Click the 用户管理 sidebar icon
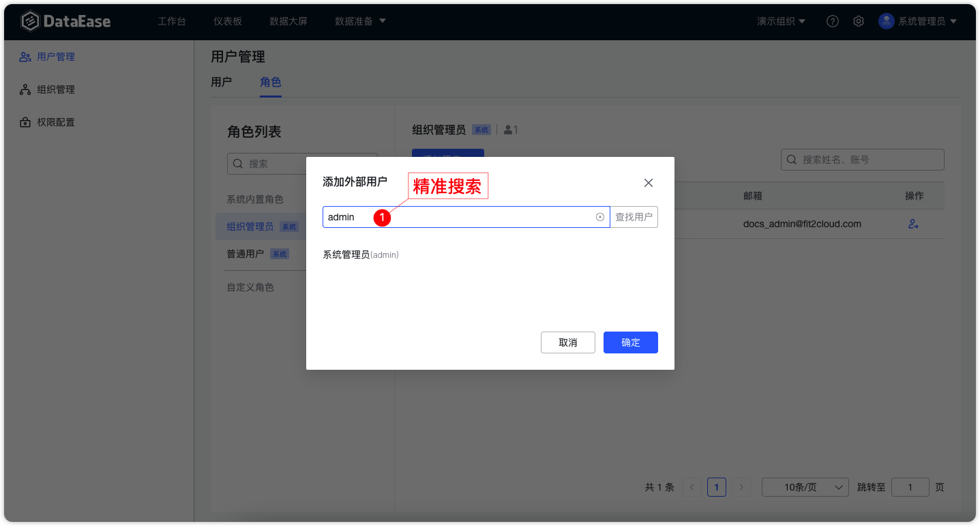The height and width of the screenshot is (526, 980). click(x=25, y=57)
